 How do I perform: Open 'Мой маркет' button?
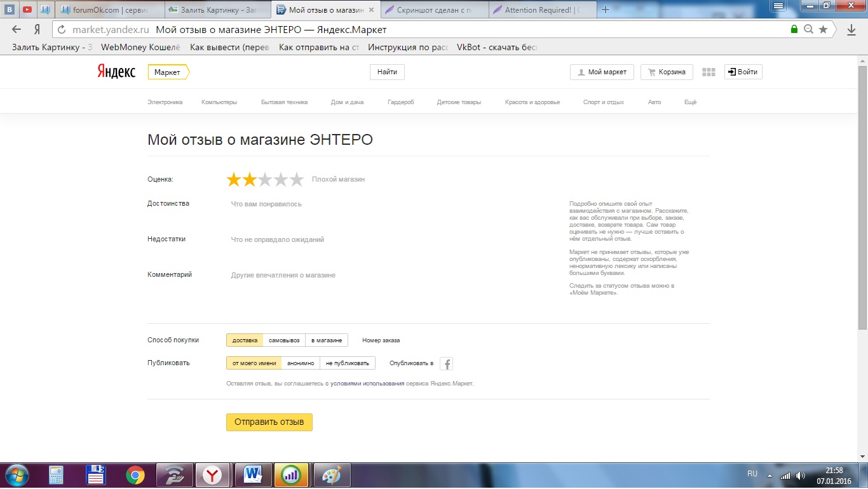click(x=602, y=72)
